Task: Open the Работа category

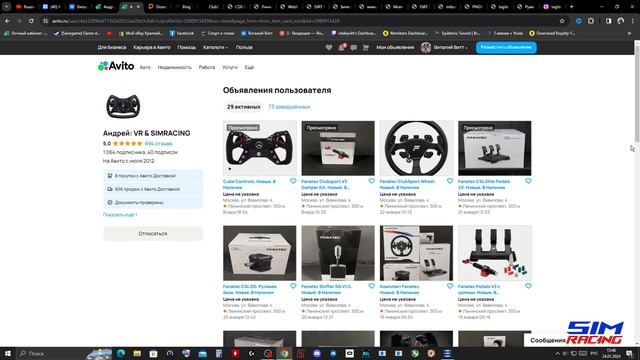Action: coord(207,67)
